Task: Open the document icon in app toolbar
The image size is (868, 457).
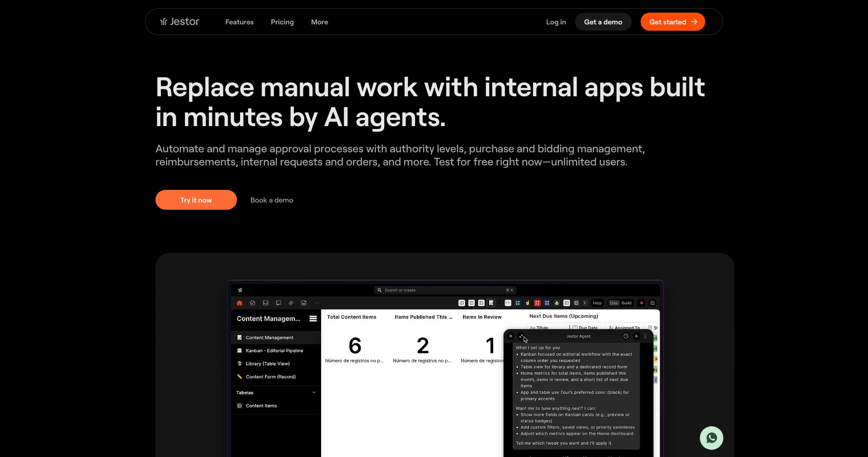Action: tap(304, 303)
